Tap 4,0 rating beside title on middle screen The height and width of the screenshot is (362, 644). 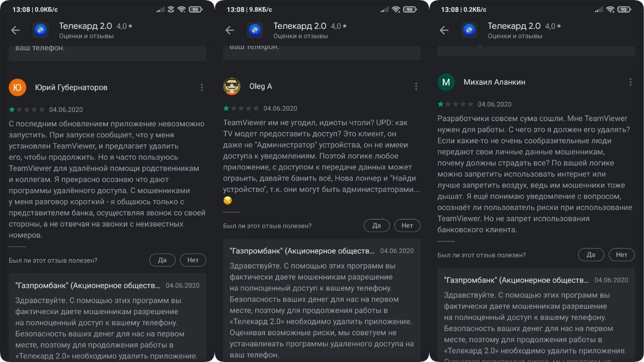click(x=339, y=26)
